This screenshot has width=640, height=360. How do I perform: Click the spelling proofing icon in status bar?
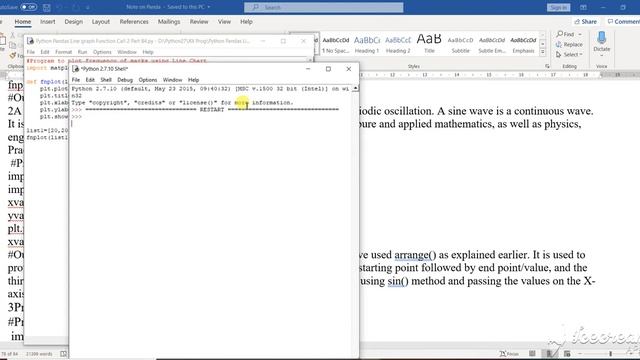[64, 354]
